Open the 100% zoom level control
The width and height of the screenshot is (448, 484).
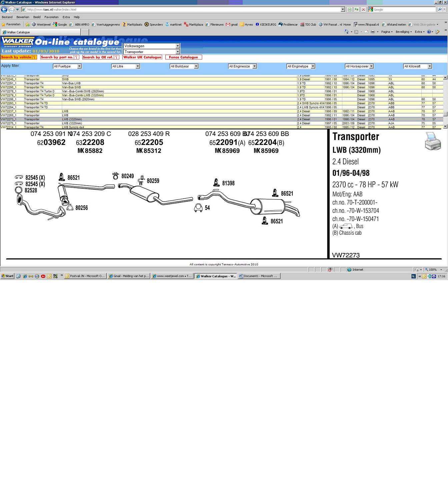(434, 270)
